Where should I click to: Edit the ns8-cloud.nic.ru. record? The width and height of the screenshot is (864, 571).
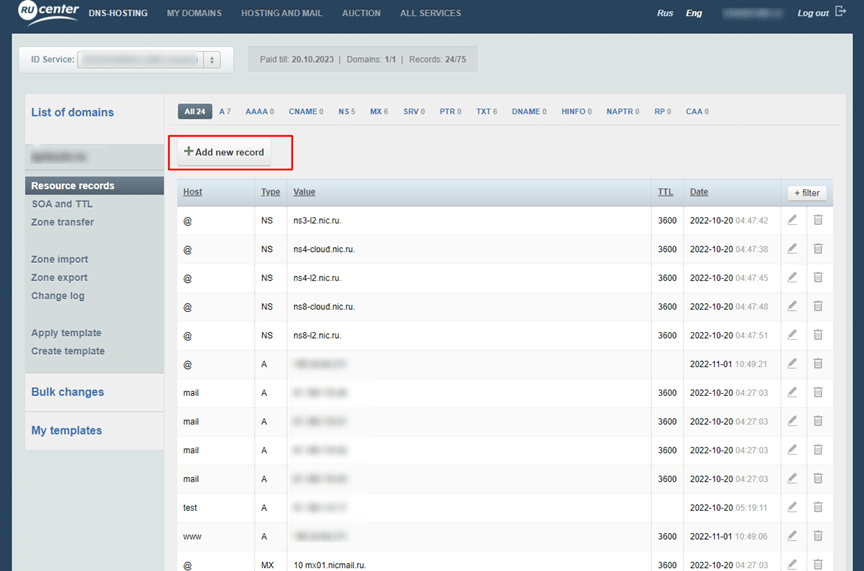coord(792,306)
